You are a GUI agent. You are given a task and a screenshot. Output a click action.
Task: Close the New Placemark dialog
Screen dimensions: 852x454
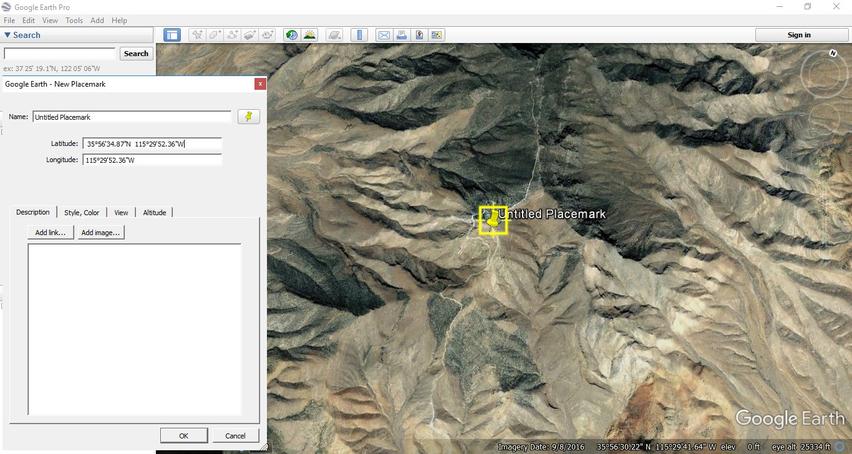[x=260, y=84]
